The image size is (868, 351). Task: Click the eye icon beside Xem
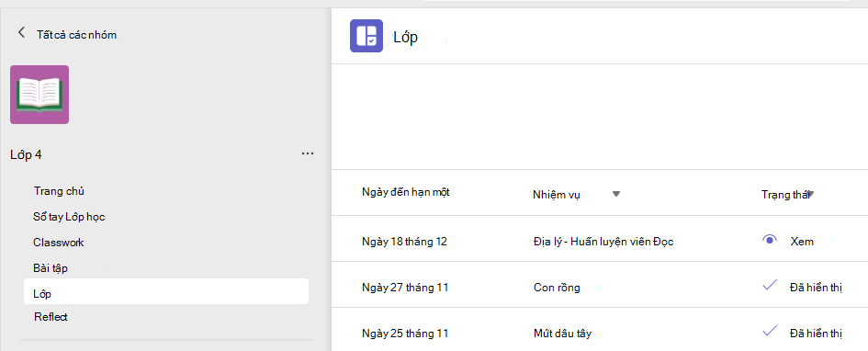[x=770, y=240]
